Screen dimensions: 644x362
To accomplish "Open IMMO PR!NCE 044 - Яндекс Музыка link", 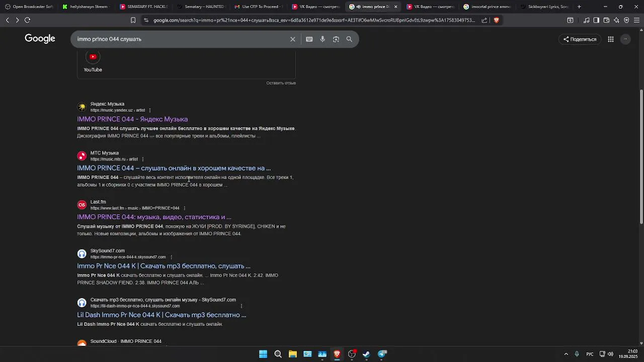I will (x=132, y=119).
